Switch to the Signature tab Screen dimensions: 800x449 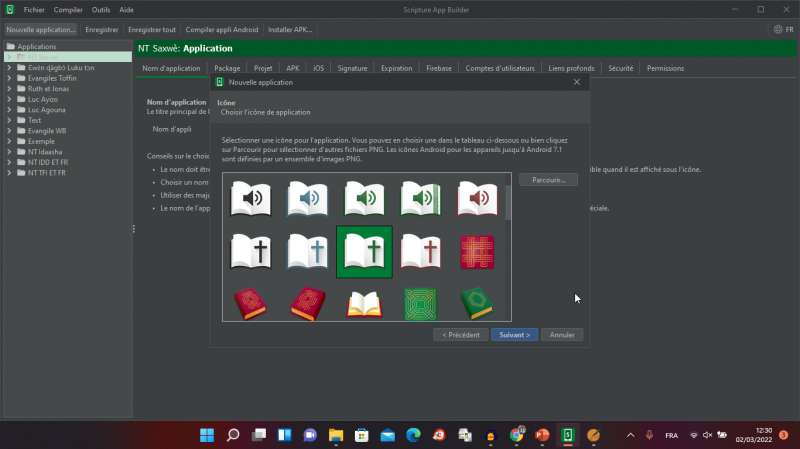click(x=352, y=68)
